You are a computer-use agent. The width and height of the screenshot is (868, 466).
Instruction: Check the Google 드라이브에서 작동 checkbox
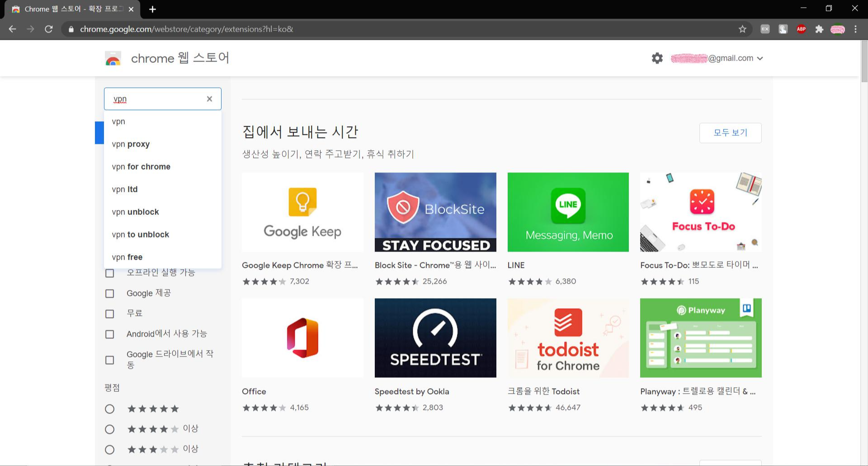[109, 360]
